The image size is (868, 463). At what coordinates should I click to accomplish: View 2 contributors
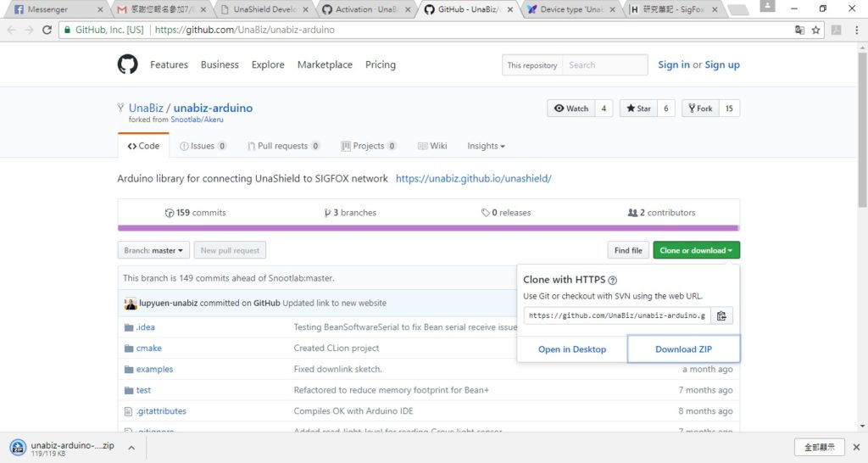tap(661, 213)
